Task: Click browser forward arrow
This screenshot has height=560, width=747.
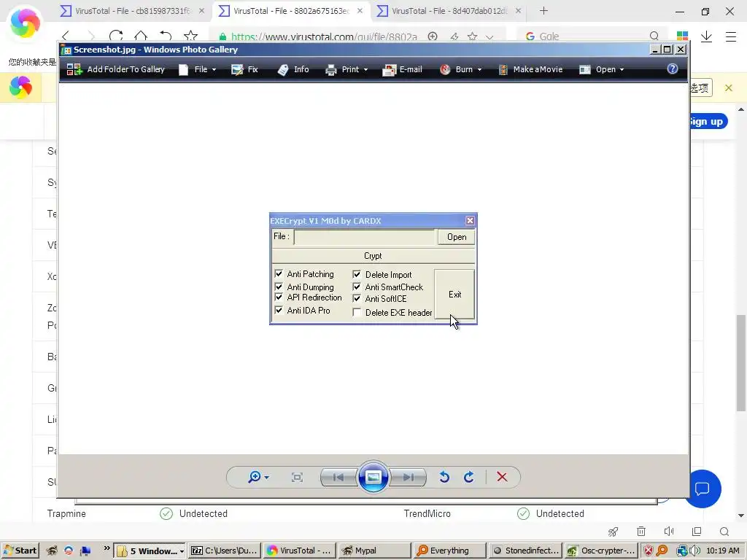Action: [90, 36]
